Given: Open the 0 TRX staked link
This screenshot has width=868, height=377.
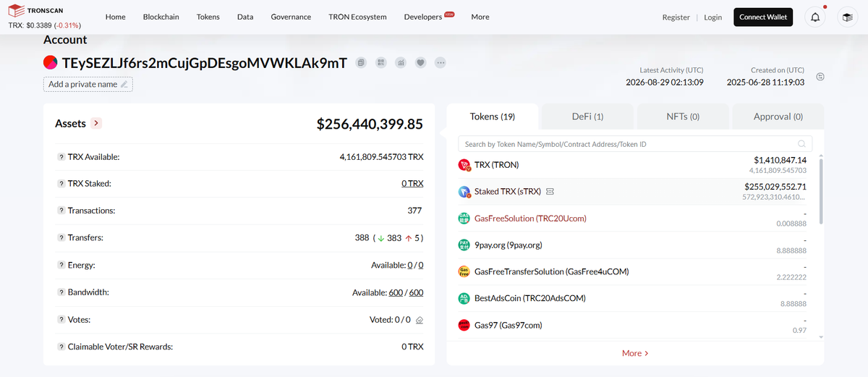Looking at the screenshot, I should [412, 184].
